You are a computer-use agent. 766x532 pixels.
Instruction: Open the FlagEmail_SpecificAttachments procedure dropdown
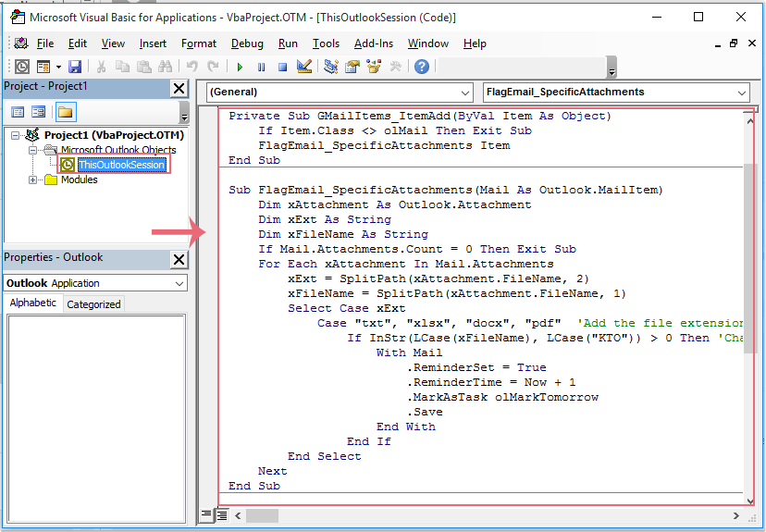tap(741, 93)
